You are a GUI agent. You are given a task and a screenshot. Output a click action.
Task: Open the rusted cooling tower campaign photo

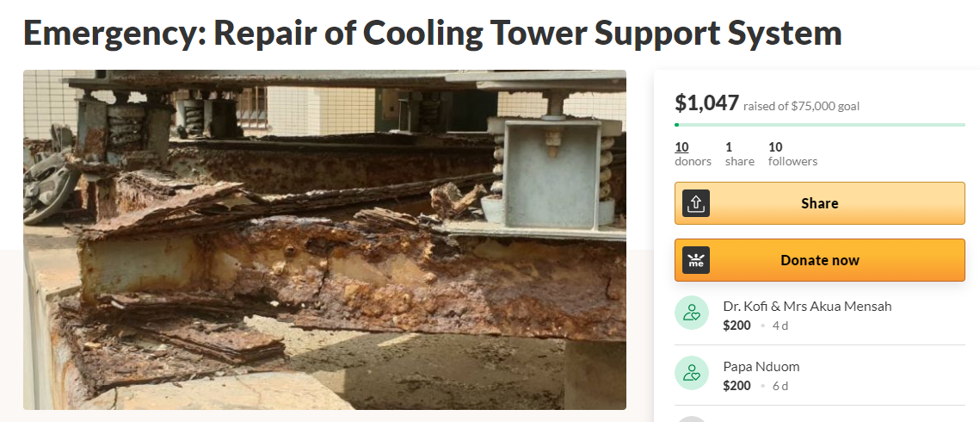coord(324,239)
